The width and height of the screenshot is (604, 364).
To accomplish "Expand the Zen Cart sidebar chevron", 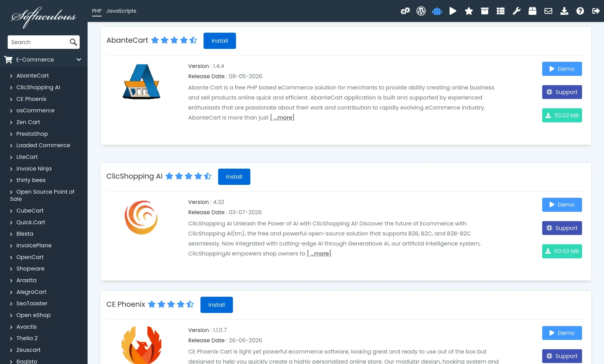I will (x=11, y=122).
